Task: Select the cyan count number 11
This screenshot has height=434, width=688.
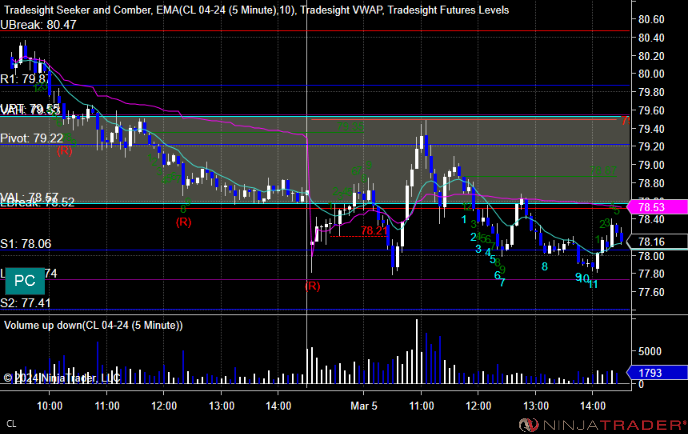Action: [593, 284]
